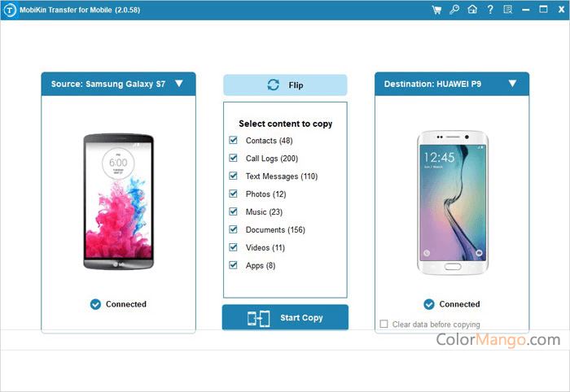Expand the Destination HUAWEI P9 dropdown

(x=512, y=84)
